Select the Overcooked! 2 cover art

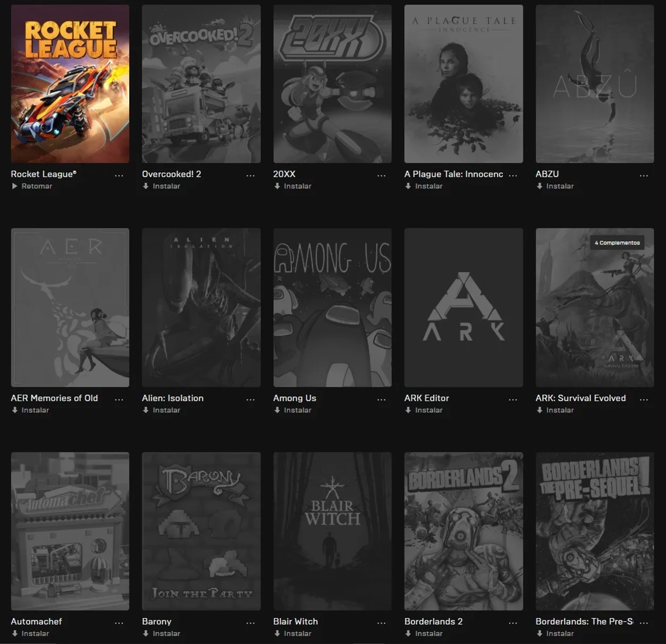(x=201, y=84)
